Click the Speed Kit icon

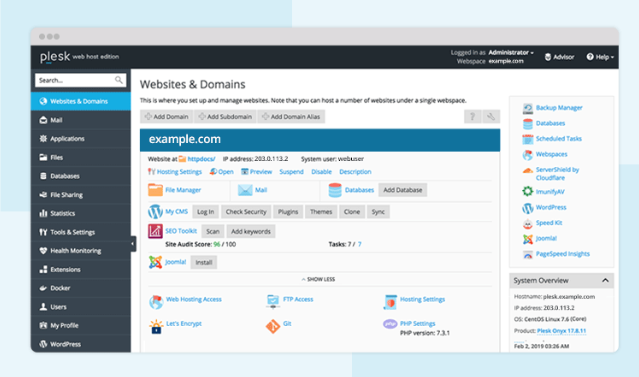528,223
